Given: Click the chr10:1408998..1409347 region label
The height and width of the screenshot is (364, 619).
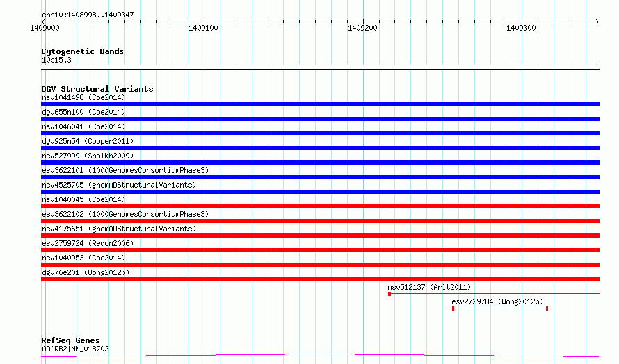Looking at the screenshot, I should 88,15.
